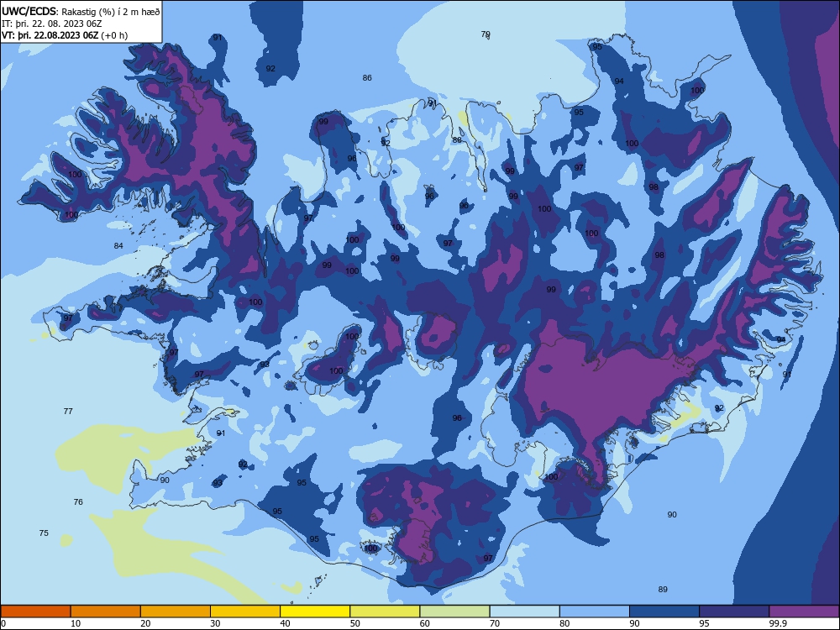Image resolution: width=840 pixels, height=630 pixels.
Task: Select the '75' humidity value on the map
Action: coord(44,533)
